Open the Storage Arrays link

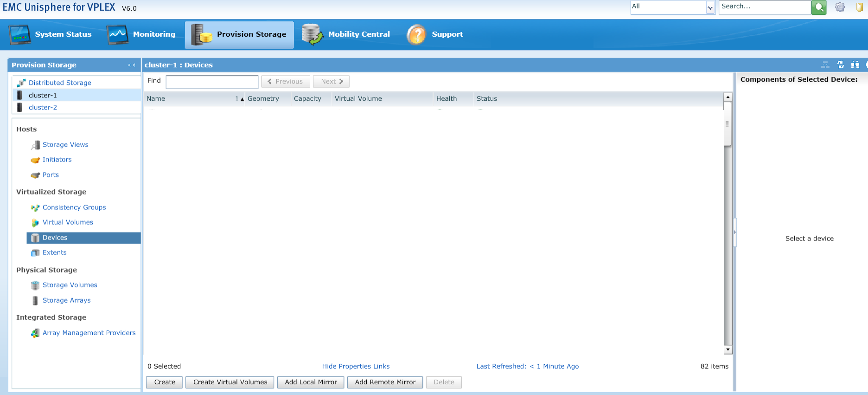[66, 300]
